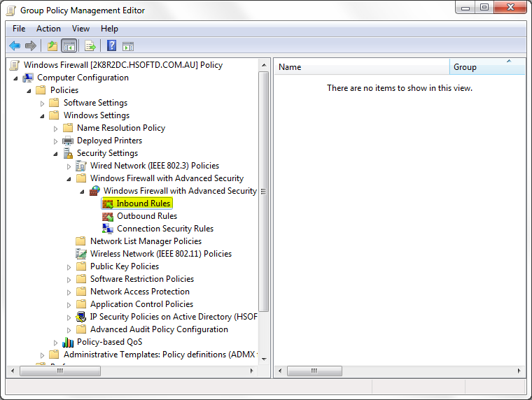Click the Wired Network Policies icon

tap(80, 166)
